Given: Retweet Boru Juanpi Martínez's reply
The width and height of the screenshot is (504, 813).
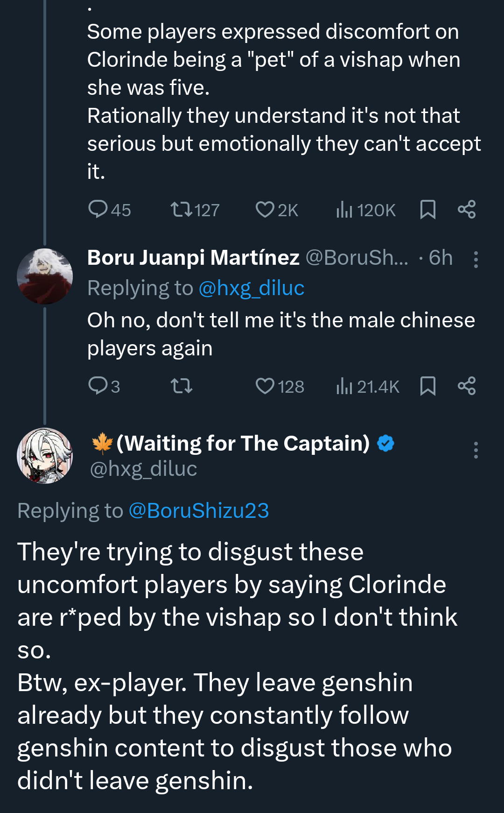Looking at the screenshot, I should [x=182, y=386].
